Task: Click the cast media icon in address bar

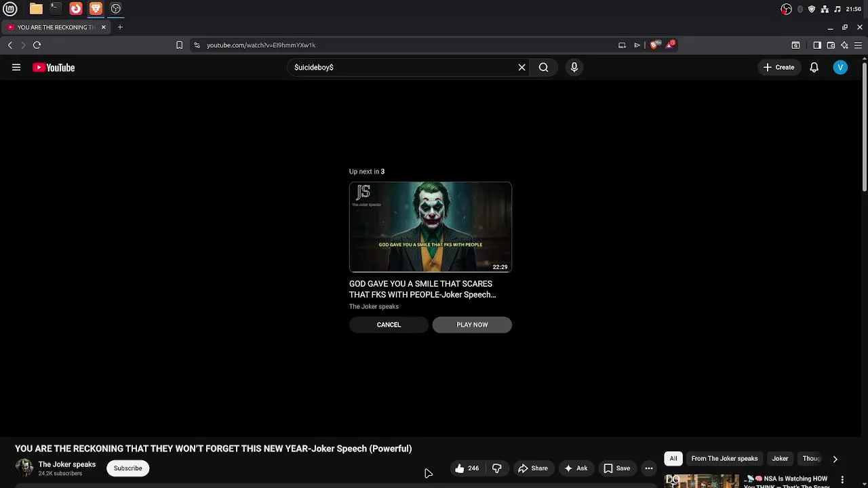Action: (622, 45)
